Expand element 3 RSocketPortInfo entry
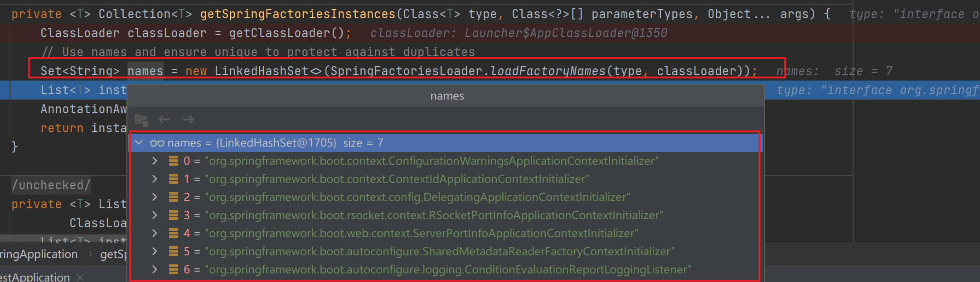Image resolution: width=980 pixels, height=282 pixels. (x=155, y=215)
